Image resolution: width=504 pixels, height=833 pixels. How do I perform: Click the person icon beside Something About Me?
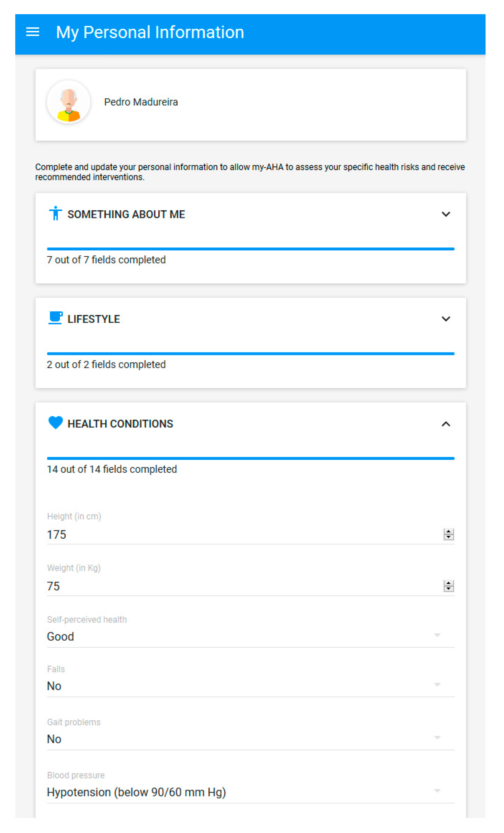click(x=55, y=214)
